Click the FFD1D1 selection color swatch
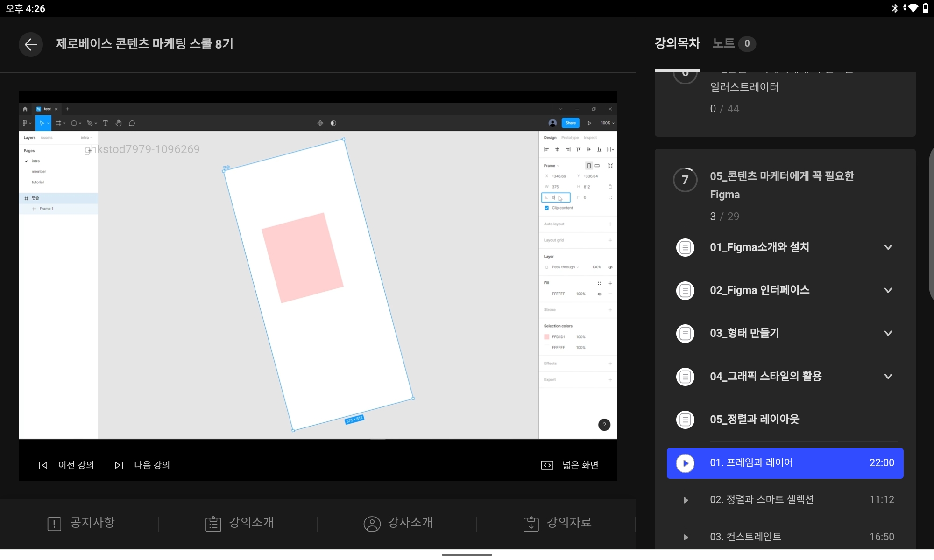The image size is (934, 560). click(547, 337)
